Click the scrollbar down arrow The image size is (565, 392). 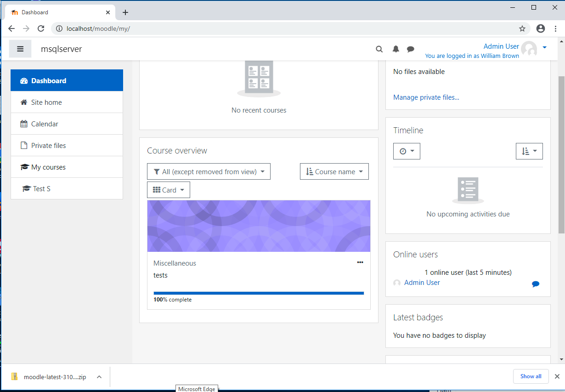click(x=561, y=359)
